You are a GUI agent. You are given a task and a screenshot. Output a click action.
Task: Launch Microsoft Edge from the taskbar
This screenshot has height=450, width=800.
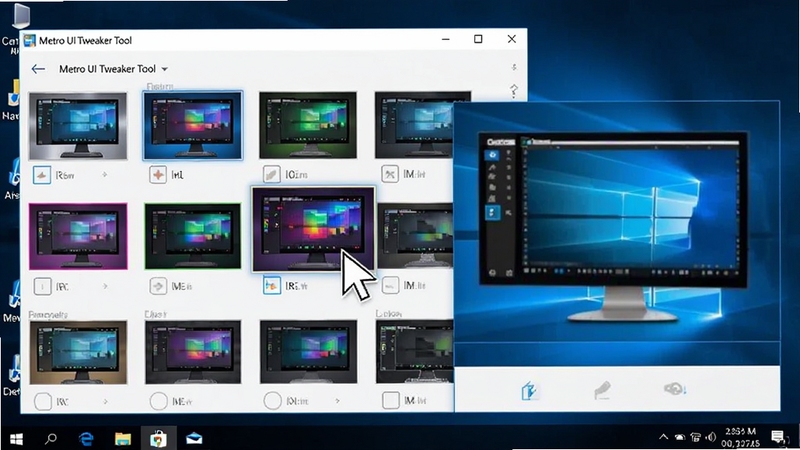point(86,438)
